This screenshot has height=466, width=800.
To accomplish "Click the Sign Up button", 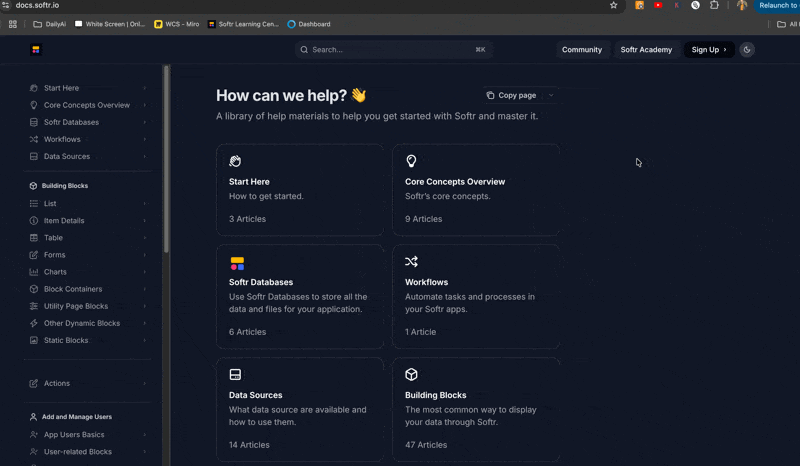I will (x=708, y=49).
